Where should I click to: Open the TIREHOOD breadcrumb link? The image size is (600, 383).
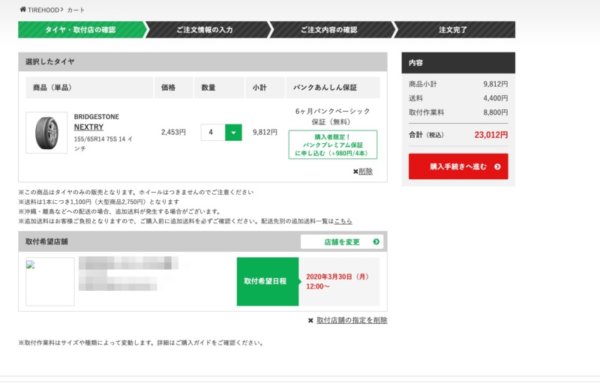[x=43, y=10]
